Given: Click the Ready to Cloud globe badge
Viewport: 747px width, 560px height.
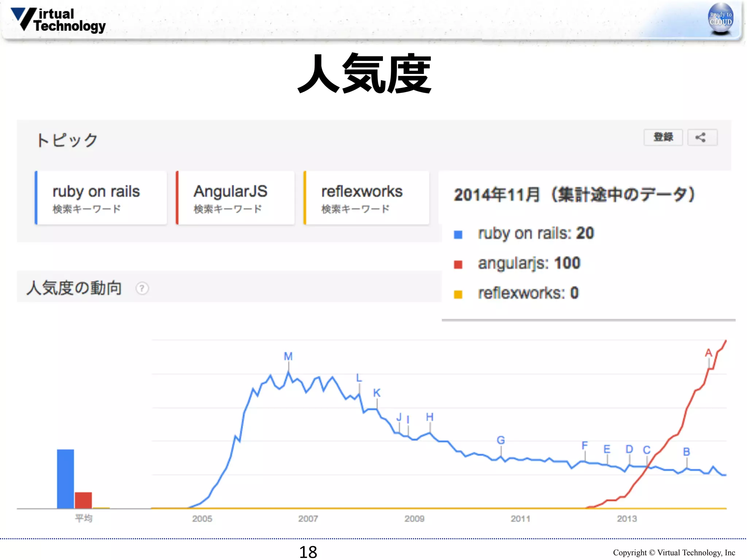Looking at the screenshot, I should pyautogui.click(x=720, y=19).
